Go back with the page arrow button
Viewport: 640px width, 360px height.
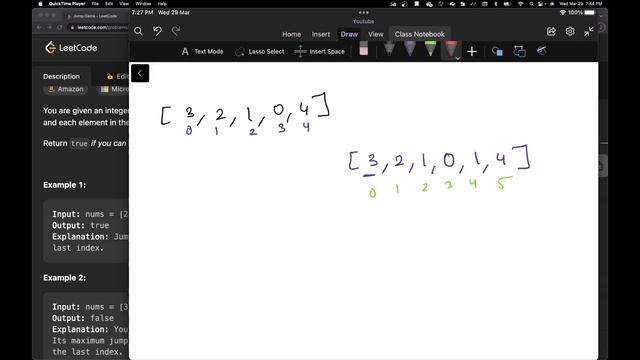[x=140, y=73]
